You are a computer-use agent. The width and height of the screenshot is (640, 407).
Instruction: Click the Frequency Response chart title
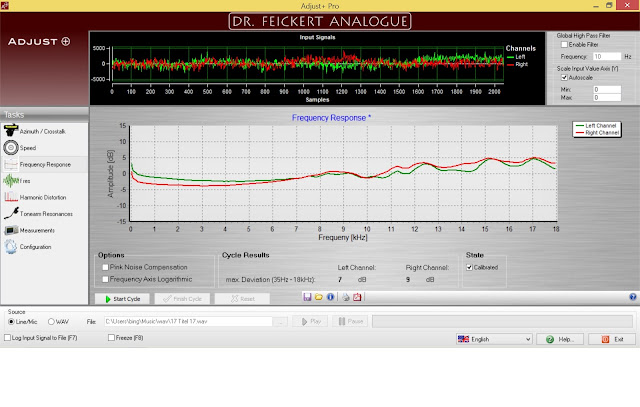pos(331,118)
